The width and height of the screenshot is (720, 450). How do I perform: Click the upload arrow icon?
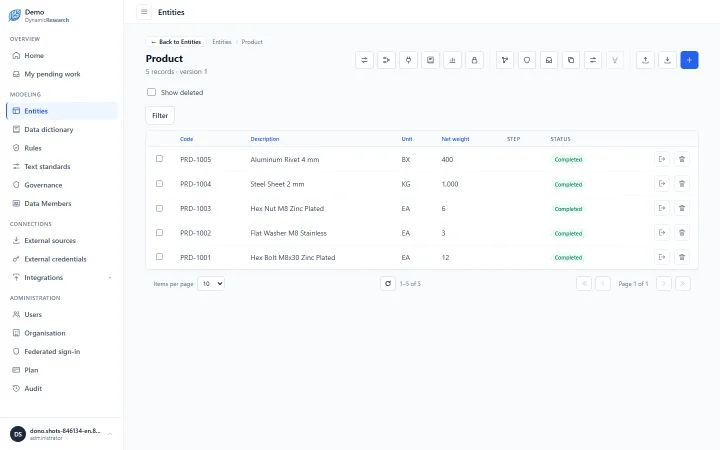[x=645, y=60]
